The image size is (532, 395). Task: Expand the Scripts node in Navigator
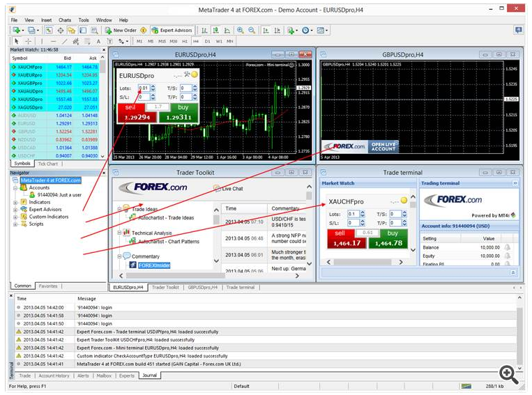[15, 224]
